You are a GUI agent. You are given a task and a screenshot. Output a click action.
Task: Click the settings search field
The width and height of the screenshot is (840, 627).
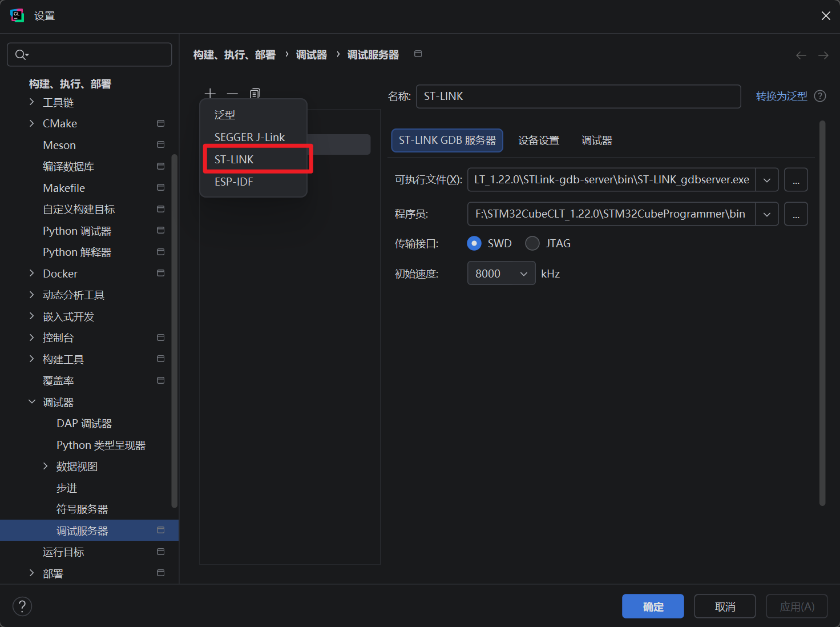coord(90,55)
